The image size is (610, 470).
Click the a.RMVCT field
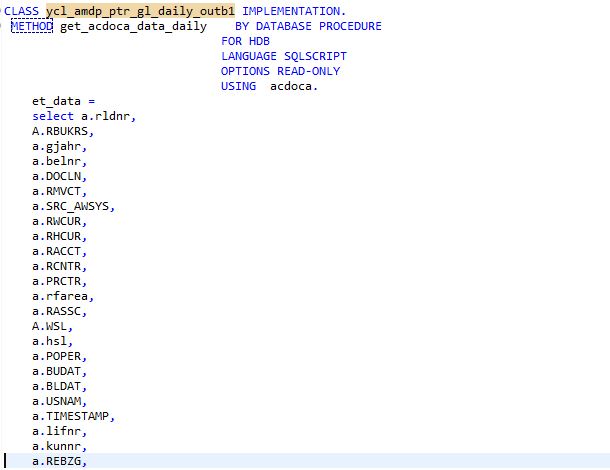point(60,191)
